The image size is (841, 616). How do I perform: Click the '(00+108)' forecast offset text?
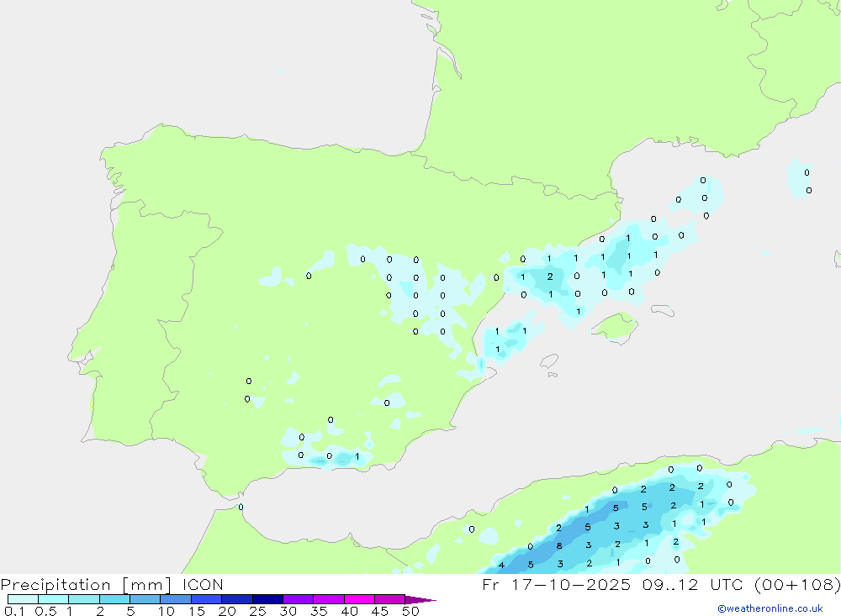pyautogui.click(x=797, y=584)
